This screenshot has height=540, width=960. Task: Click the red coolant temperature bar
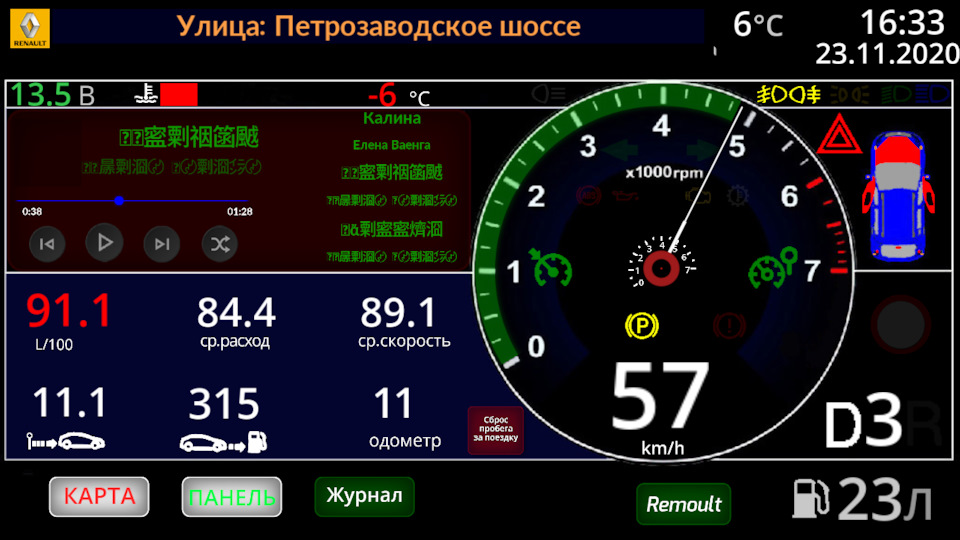click(179, 95)
